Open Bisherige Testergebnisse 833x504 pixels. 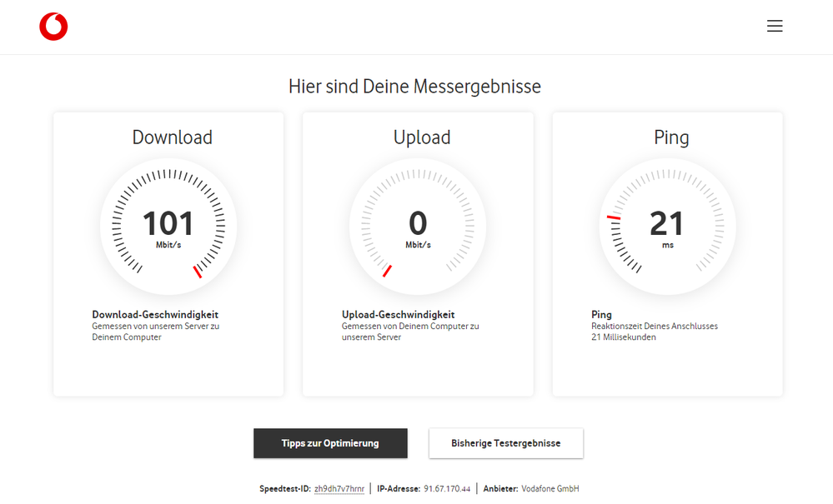505,443
